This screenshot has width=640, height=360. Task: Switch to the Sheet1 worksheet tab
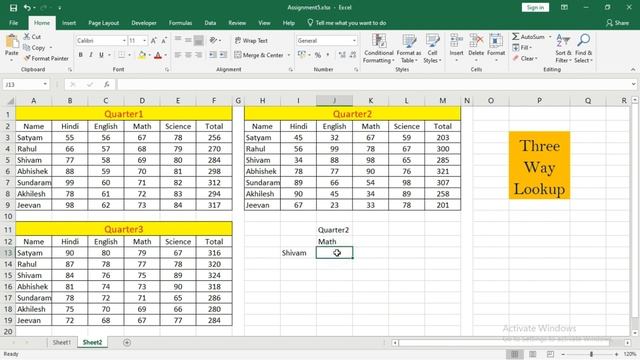coord(62,342)
